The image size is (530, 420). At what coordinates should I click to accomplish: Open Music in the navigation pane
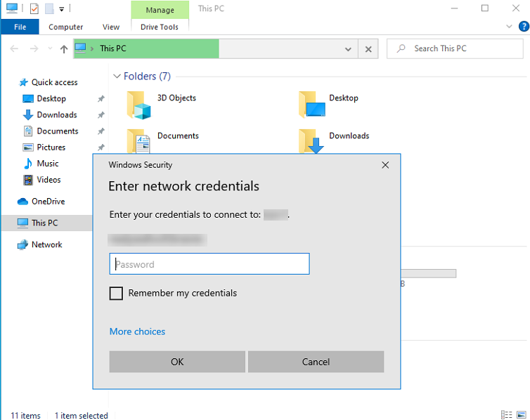tap(48, 164)
